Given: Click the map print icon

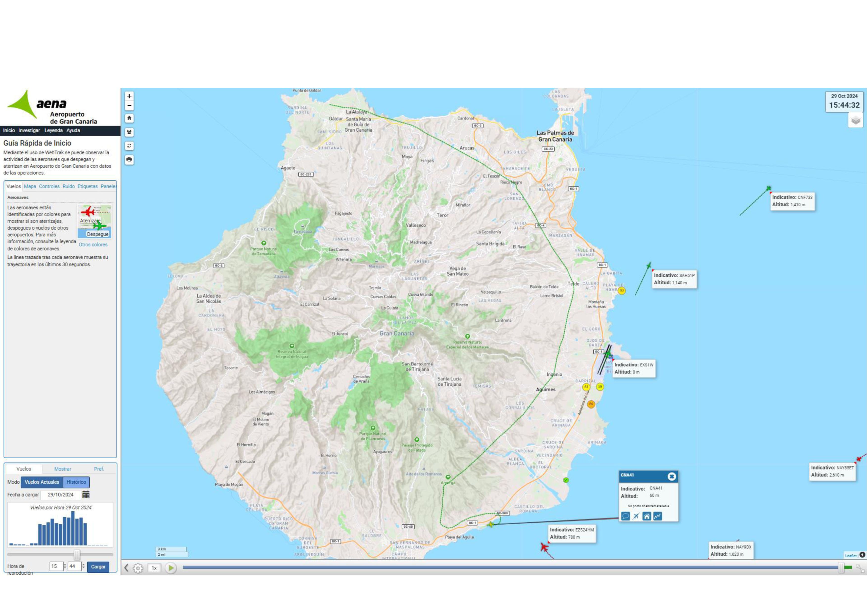Looking at the screenshot, I should [x=129, y=160].
